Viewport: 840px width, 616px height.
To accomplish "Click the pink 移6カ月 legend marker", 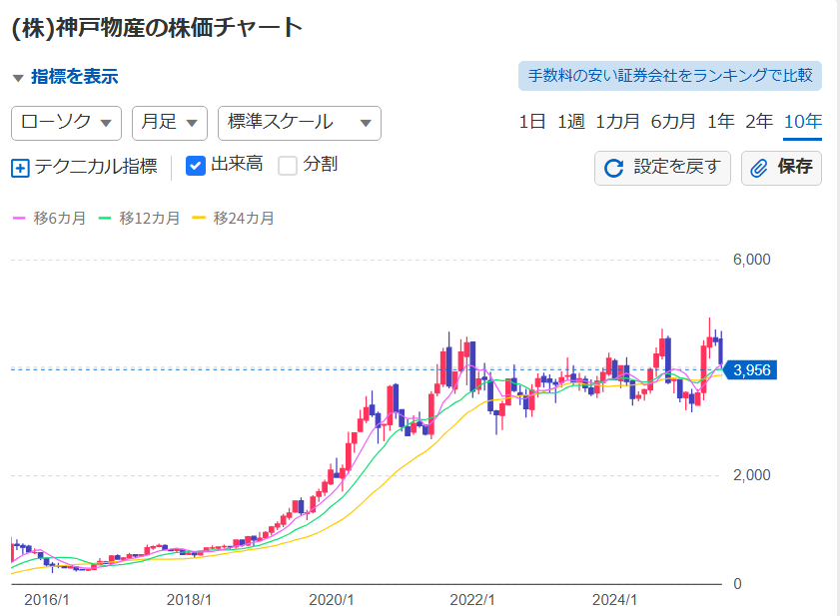I will point(18,218).
